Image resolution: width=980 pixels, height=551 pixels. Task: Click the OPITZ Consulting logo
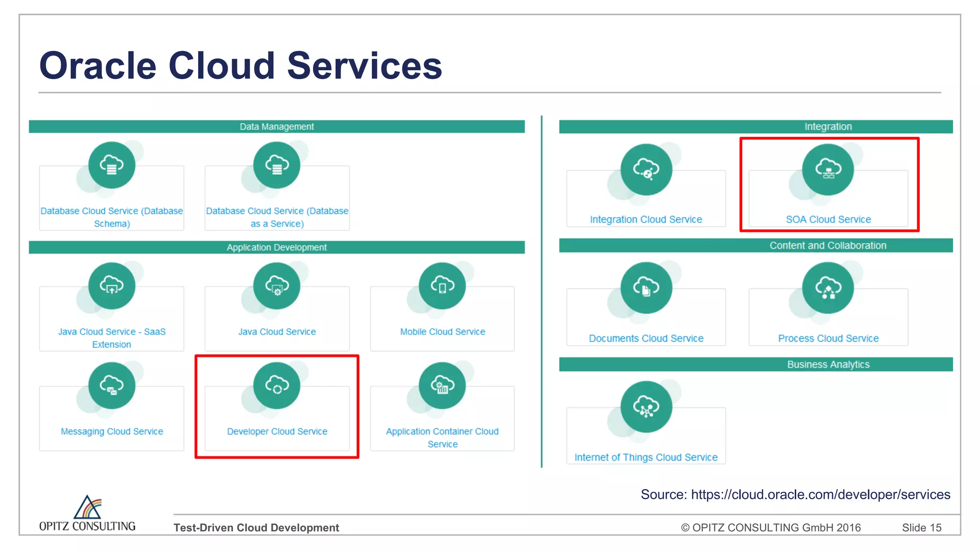[x=87, y=513]
